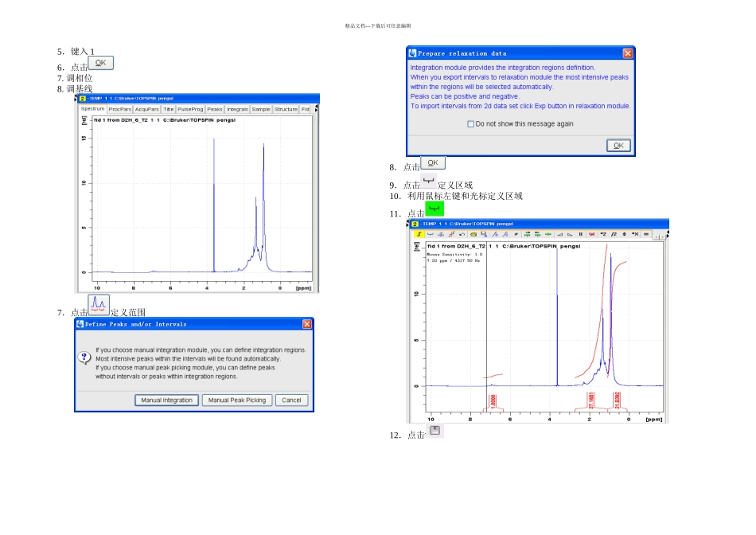Click the peak range definition icon
The width and height of the screenshot is (756, 535).
pos(99,305)
